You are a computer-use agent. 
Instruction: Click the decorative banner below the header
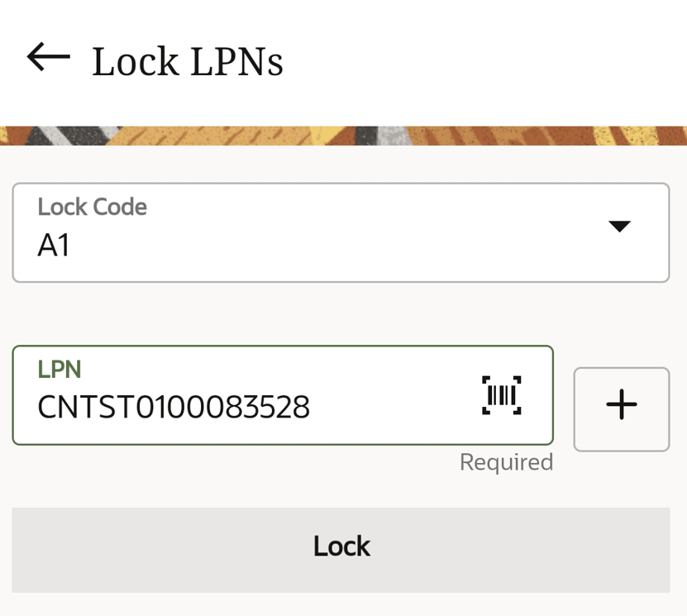343,137
